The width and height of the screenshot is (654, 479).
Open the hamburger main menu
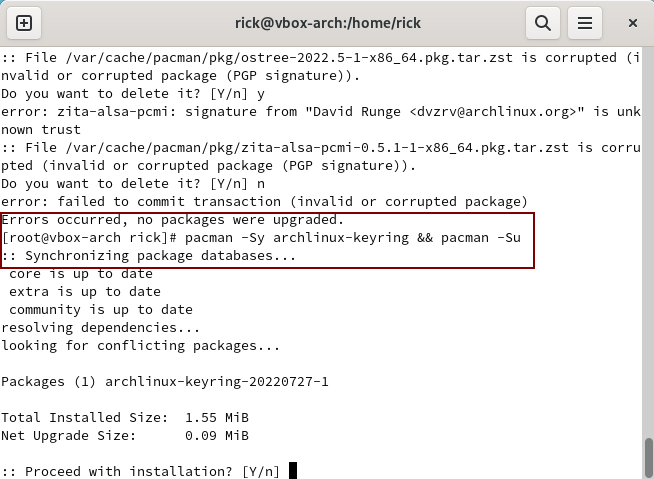tap(585, 23)
